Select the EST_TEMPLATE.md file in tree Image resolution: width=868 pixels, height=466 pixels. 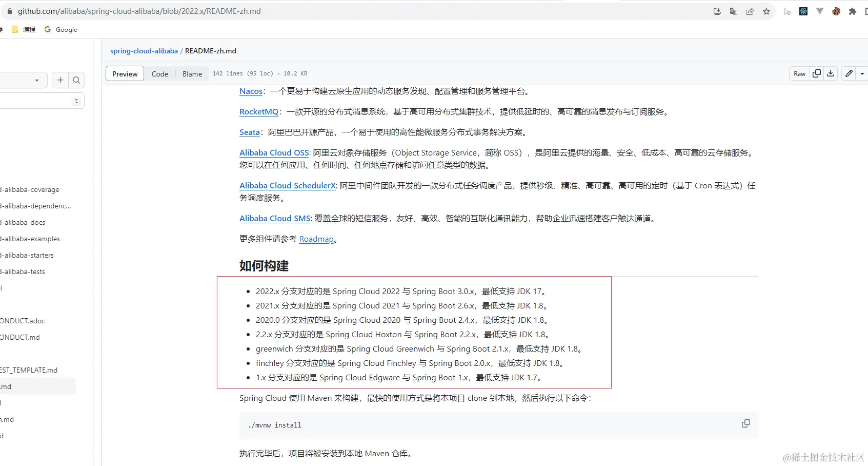coord(29,370)
